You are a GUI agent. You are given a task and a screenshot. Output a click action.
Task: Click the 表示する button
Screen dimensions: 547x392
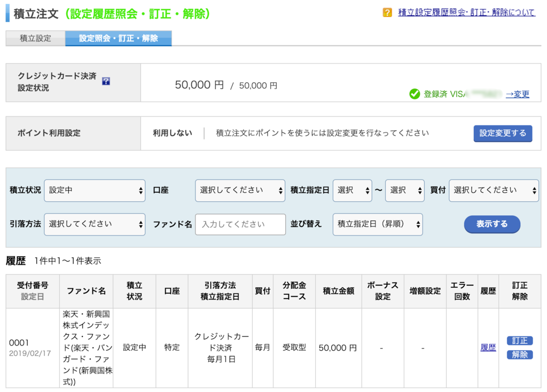[492, 224]
